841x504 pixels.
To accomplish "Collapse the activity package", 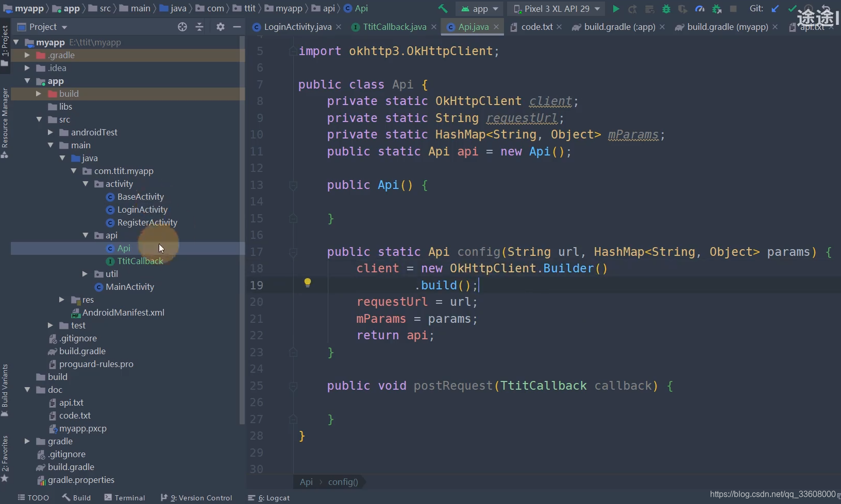I will pyautogui.click(x=86, y=184).
